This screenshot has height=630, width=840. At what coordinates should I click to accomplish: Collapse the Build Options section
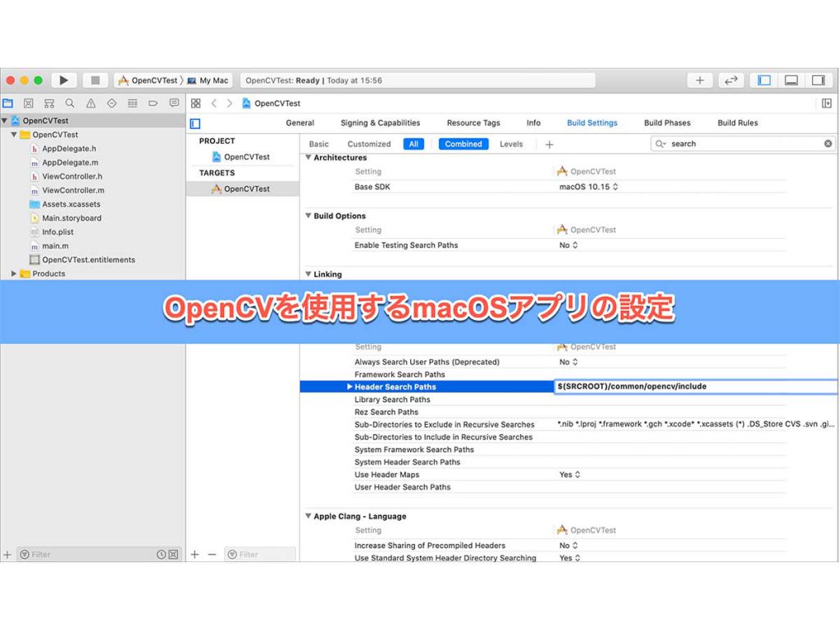pyautogui.click(x=308, y=216)
